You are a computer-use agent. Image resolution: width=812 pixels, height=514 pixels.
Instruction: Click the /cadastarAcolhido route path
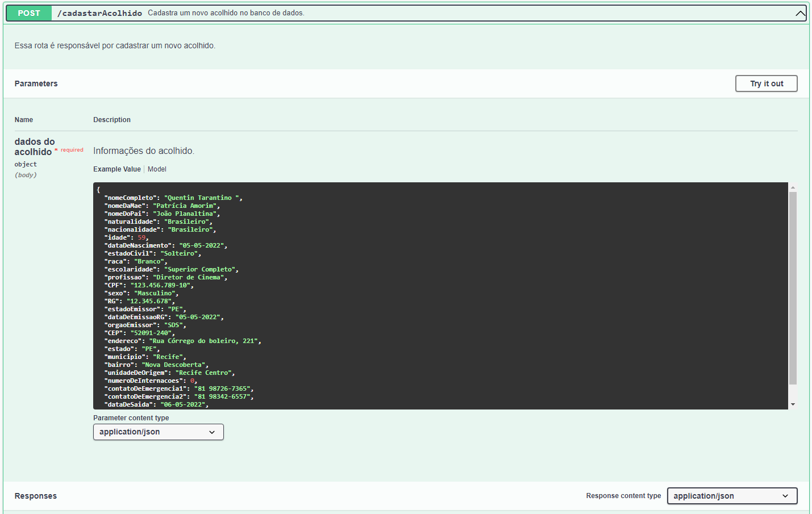(99, 13)
